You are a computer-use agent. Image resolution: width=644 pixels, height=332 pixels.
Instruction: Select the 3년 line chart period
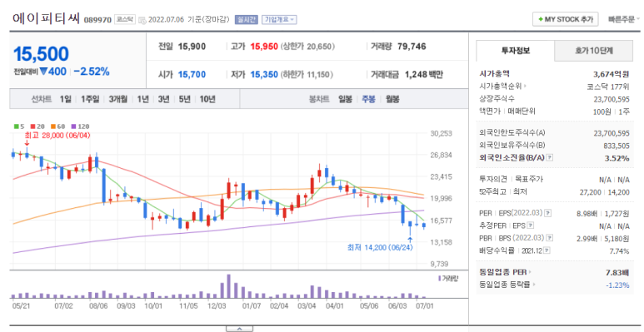[x=163, y=99]
